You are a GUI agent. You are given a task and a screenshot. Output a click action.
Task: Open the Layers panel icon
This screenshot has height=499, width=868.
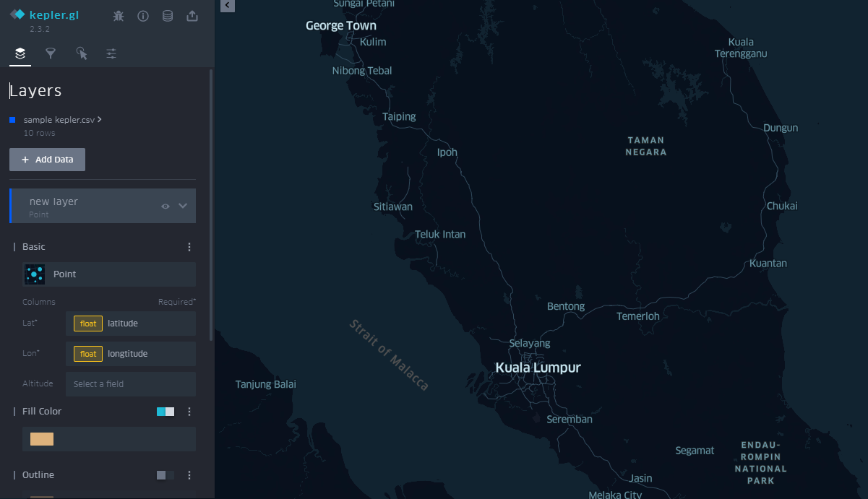pyautogui.click(x=20, y=53)
